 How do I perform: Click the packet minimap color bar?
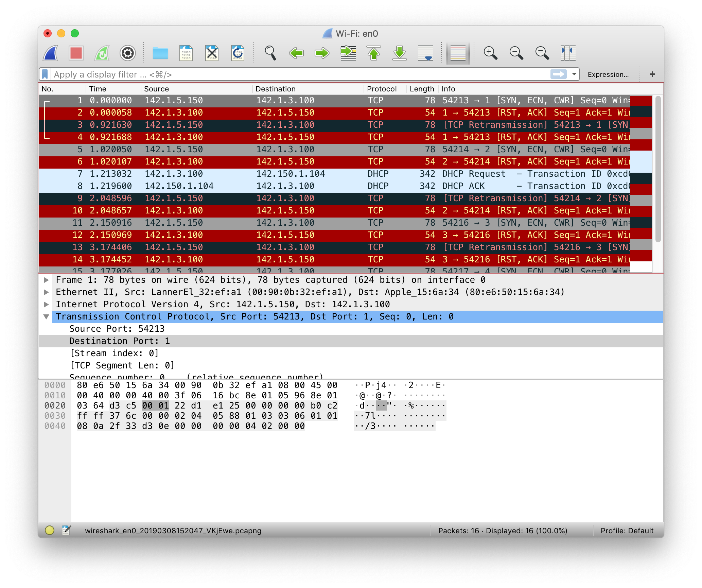tap(641, 184)
